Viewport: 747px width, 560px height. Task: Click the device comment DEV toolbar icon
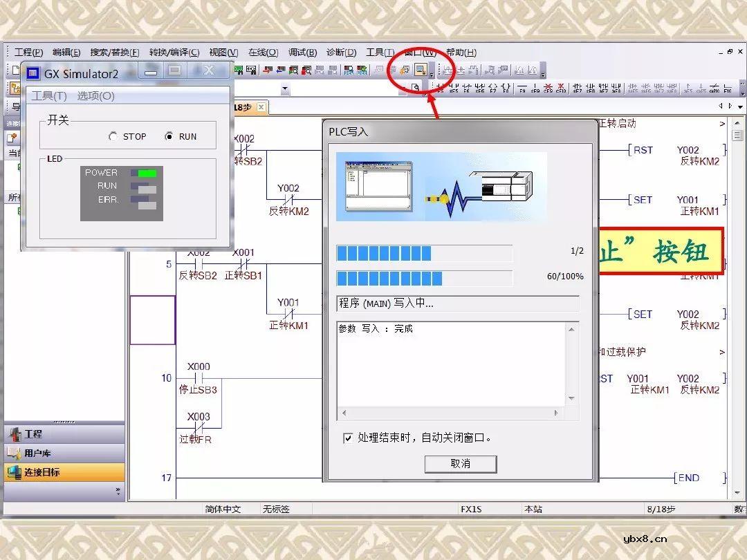coord(347,70)
